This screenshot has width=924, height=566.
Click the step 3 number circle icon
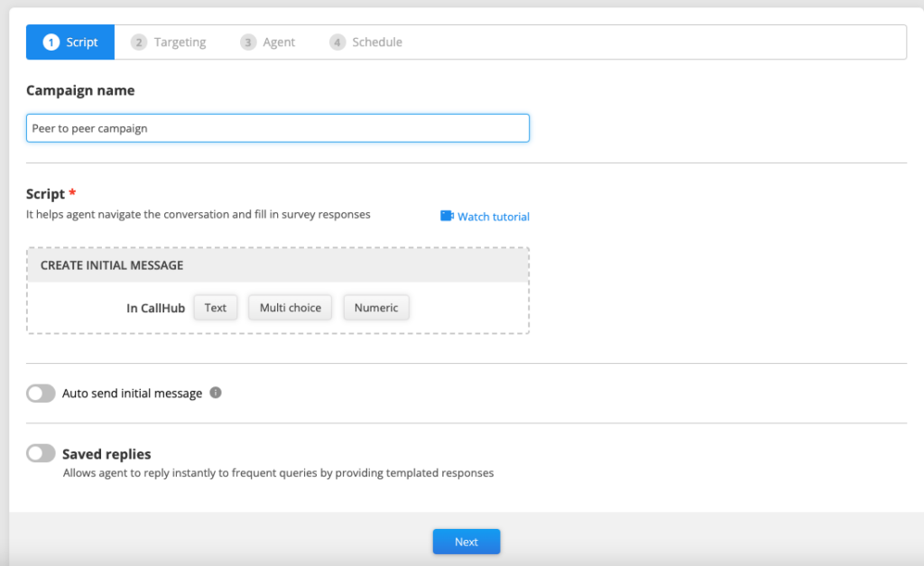point(248,42)
